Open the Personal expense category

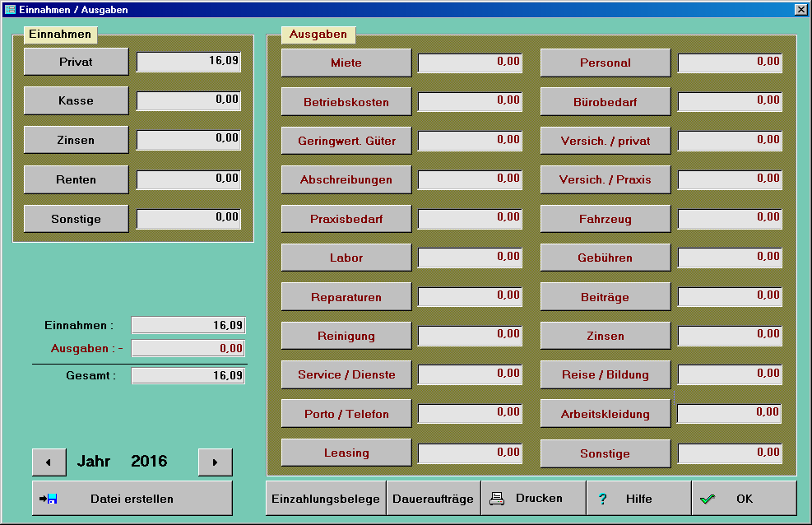[605, 62]
